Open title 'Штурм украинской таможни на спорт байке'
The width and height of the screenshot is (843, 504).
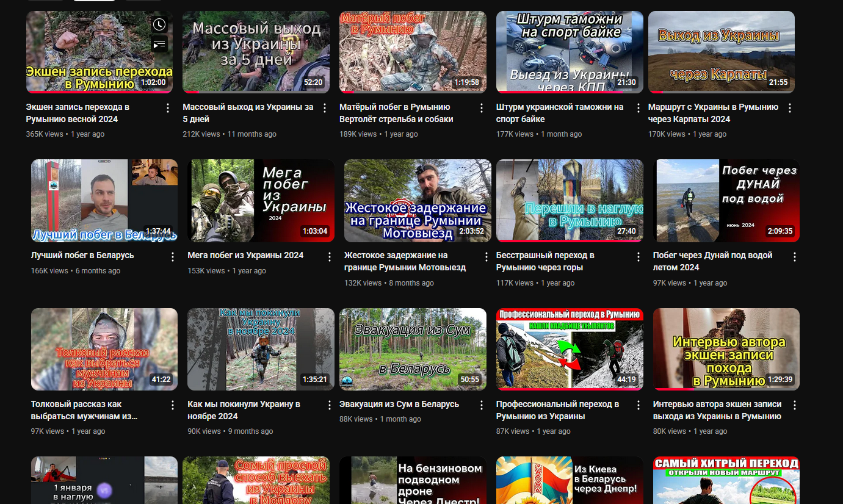[x=560, y=113]
